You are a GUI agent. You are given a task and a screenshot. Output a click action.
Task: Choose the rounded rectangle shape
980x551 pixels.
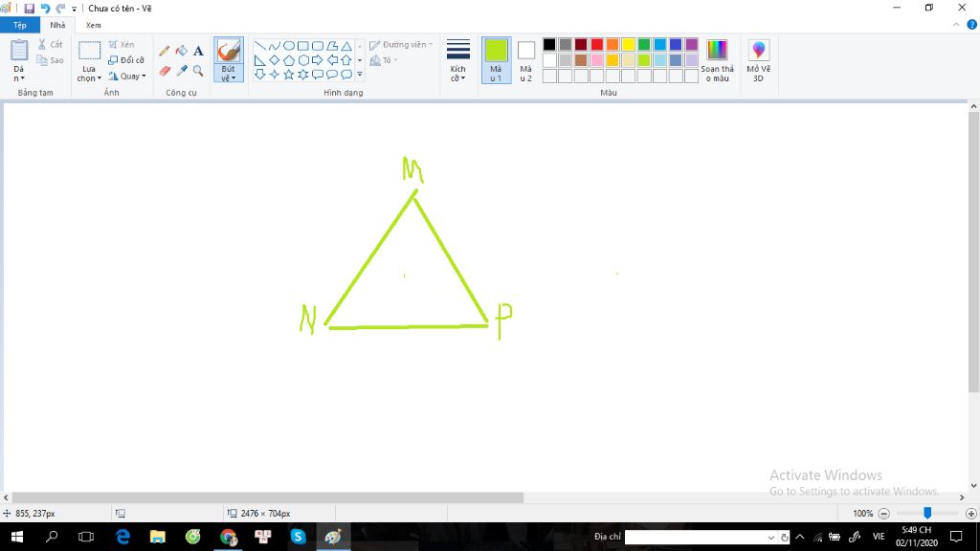pyautogui.click(x=318, y=46)
